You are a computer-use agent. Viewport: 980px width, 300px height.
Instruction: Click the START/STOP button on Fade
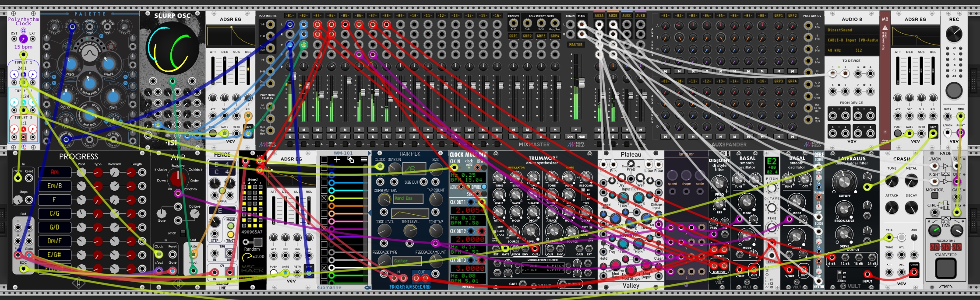coord(945,268)
